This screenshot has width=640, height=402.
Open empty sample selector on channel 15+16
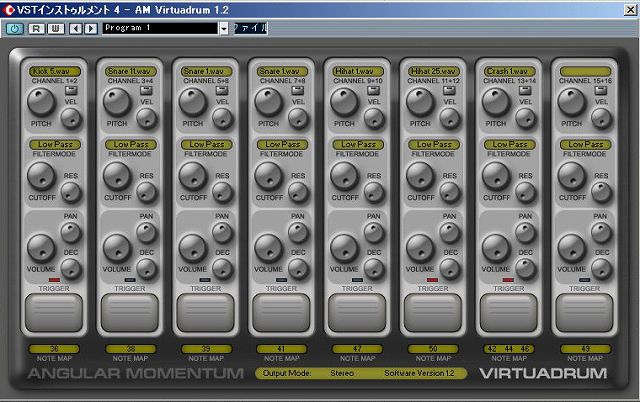pyautogui.click(x=585, y=71)
